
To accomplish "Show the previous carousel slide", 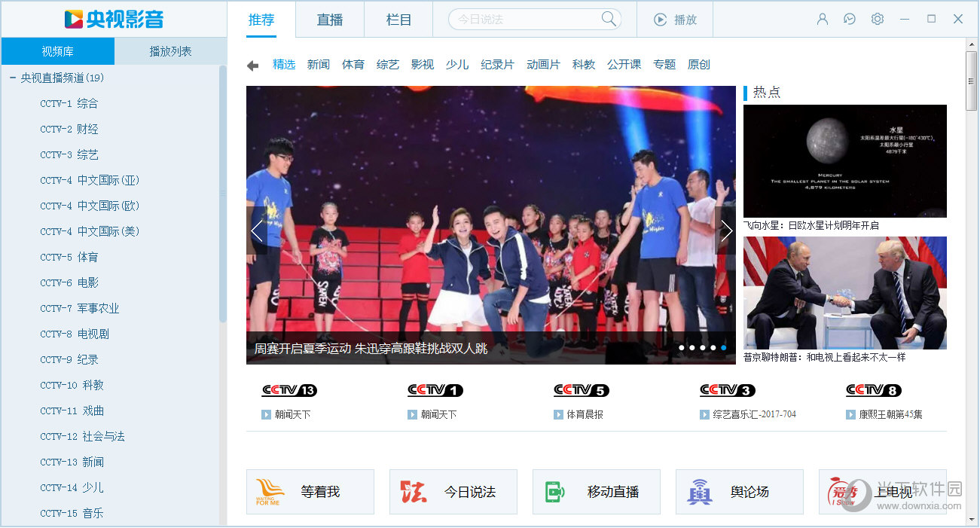I will (x=257, y=230).
